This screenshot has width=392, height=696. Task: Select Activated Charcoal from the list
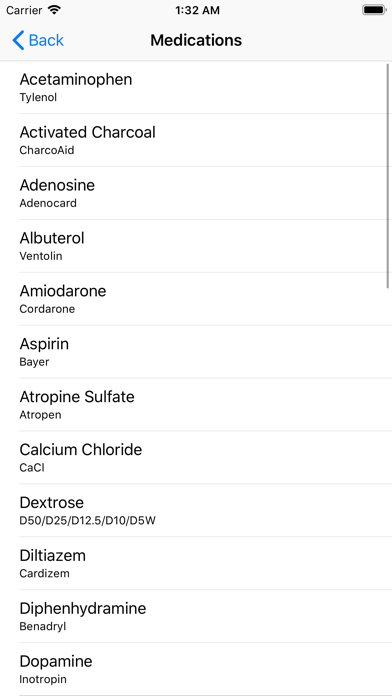[196, 140]
